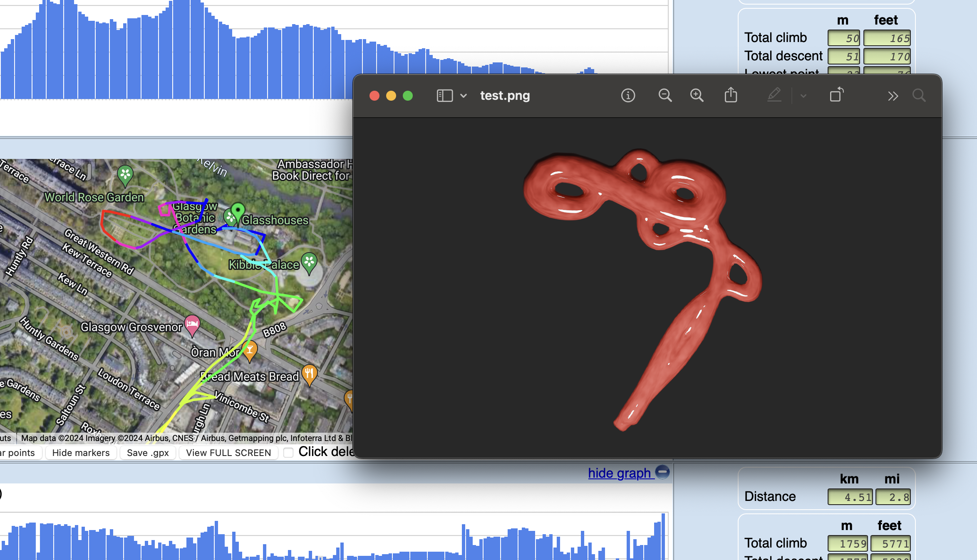The height and width of the screenshot is (560, 977).
Task: Zoom in on test.png image
Action: 697,96
